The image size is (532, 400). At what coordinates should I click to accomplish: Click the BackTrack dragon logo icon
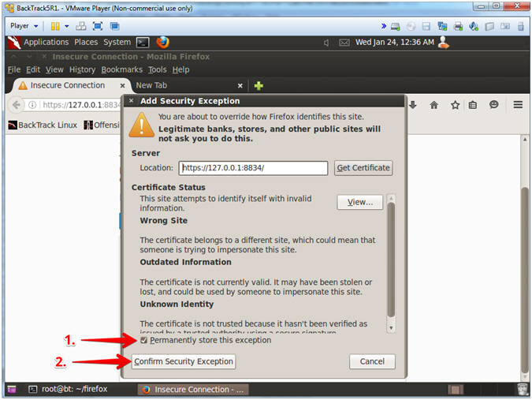point(14,43)
